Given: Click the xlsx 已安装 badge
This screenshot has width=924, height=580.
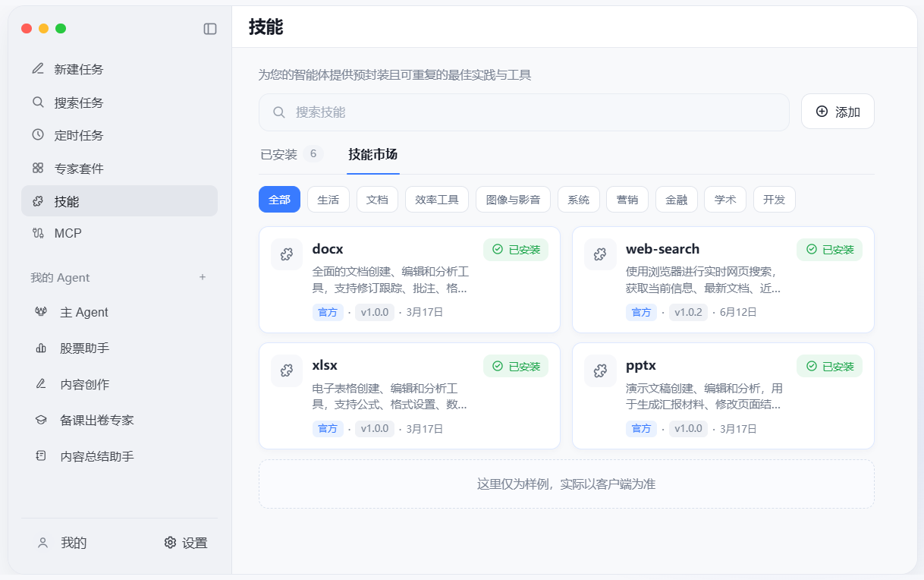Looking at the screenshot, I should 516,366.
